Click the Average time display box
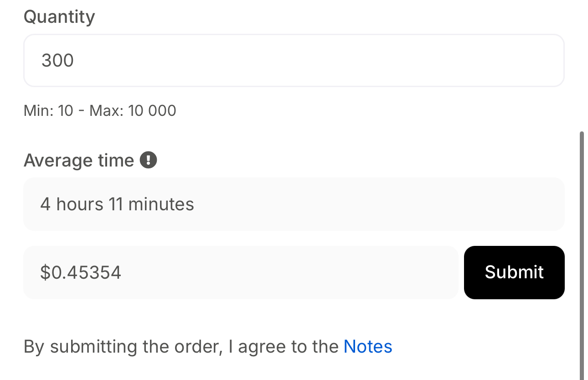The image size is (588, 380). 294,204
